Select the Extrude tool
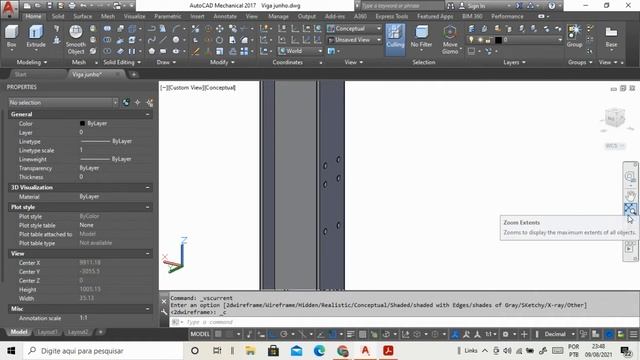This screenshot has height=360, width=640. tap(36, 37)
